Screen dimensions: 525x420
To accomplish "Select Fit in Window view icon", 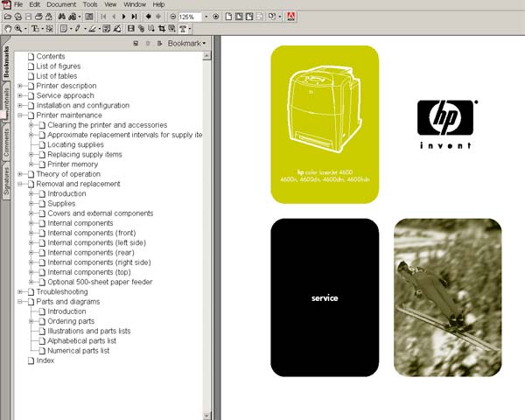I will point(239,17).
